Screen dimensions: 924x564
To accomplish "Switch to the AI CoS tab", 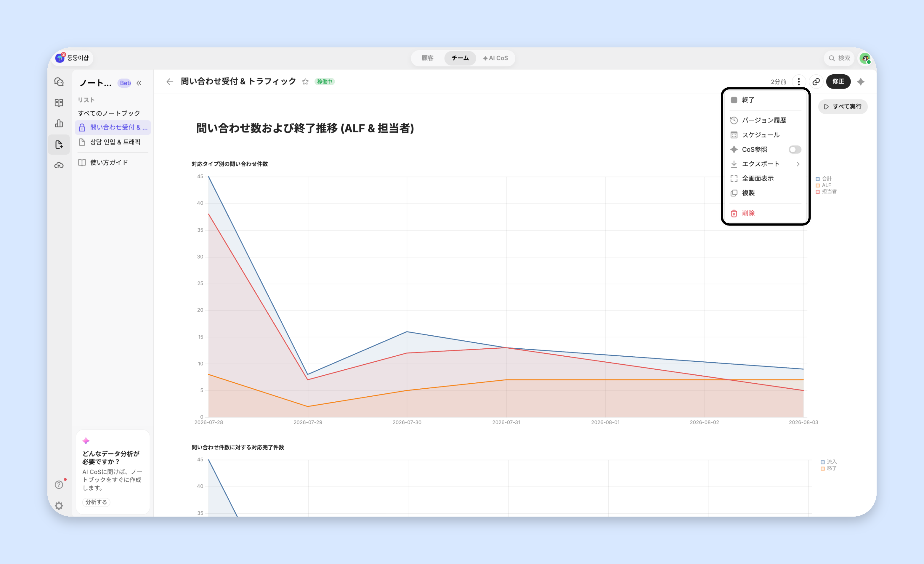I will (x=495, y=58).
